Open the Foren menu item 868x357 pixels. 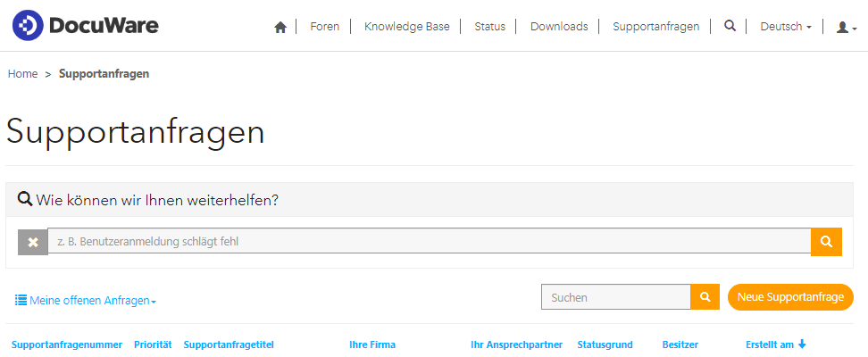pyautogui.click(x=324, y=27)
